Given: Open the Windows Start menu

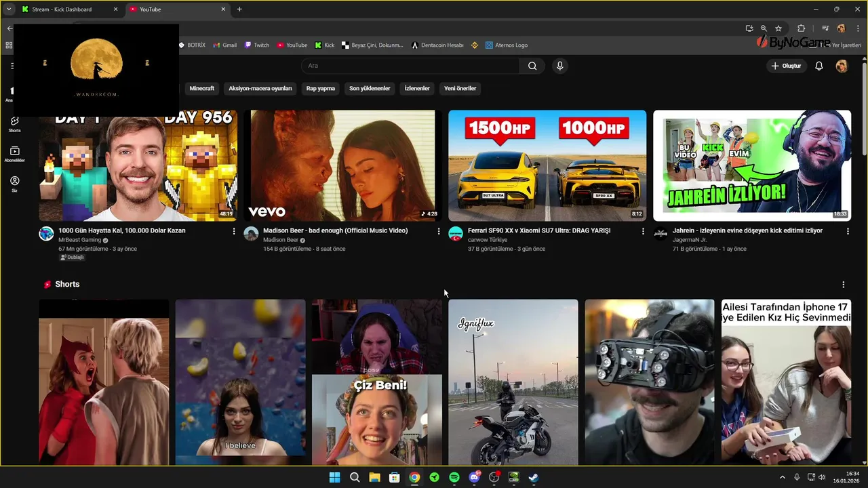Looking at the screenshot, I should 334,477.
